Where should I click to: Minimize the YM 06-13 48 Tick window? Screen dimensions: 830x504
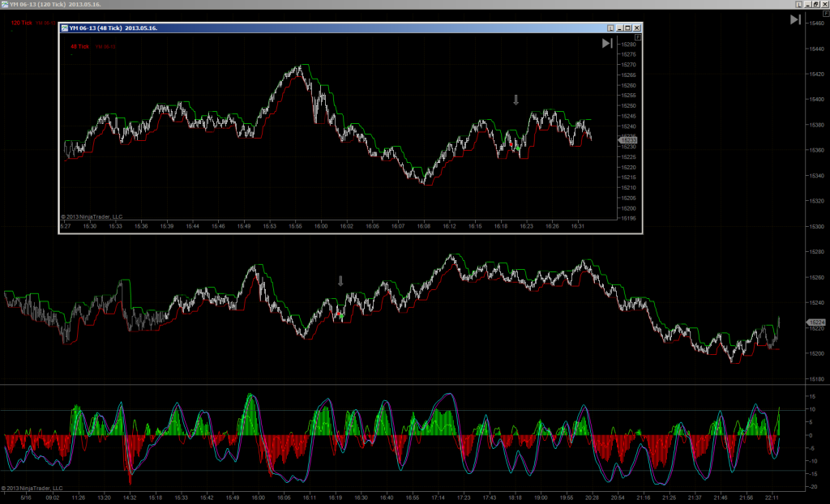pos(619,28)
